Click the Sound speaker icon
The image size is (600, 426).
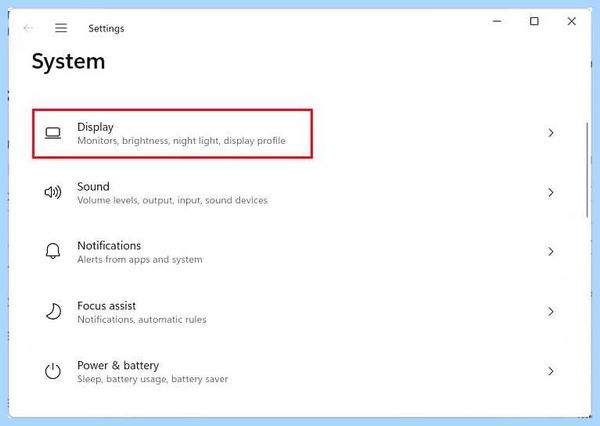(53, 192)
